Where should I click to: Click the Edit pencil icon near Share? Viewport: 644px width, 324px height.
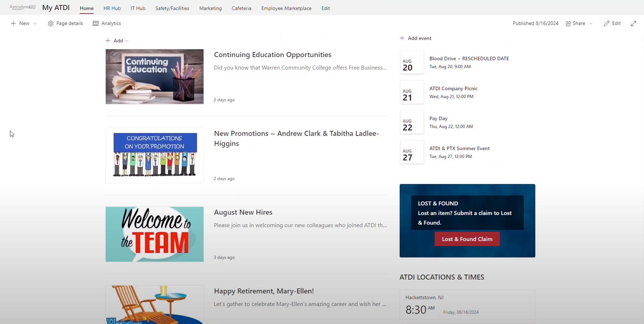pyautogui.click(x=607, y=23)
